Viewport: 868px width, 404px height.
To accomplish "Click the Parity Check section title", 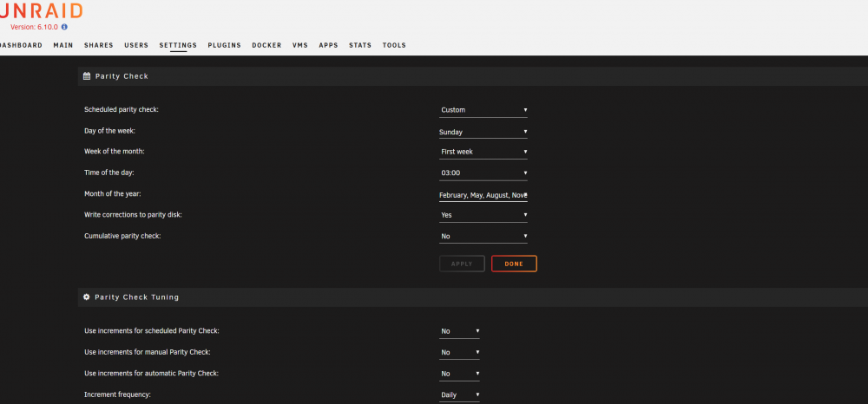I will point(122,76).
